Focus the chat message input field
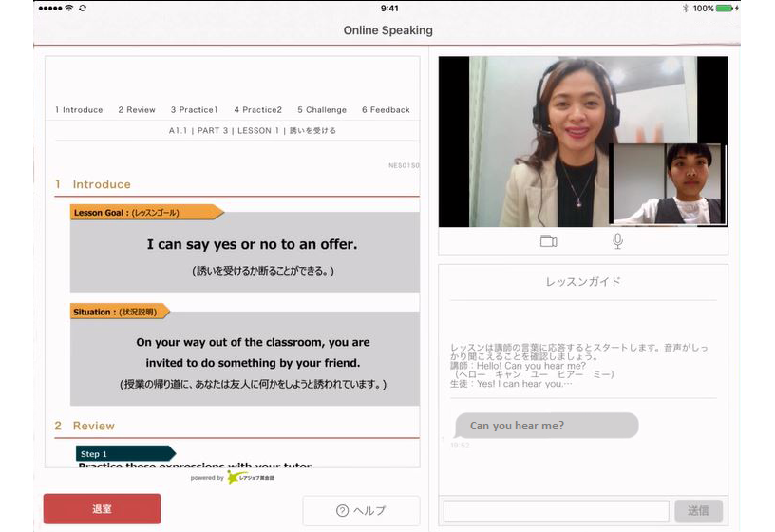 pyautogui.click(x=555, y=510)
